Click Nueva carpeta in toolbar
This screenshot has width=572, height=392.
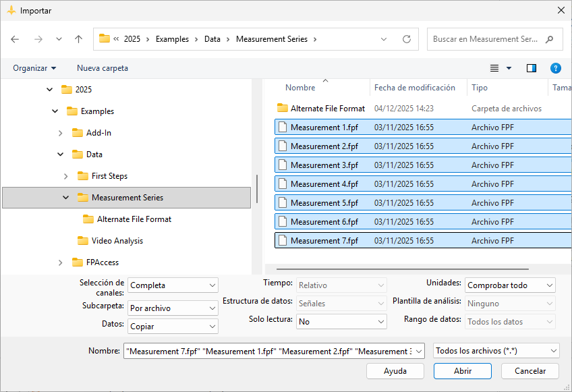pyautogui.click(x=103, y=68)
